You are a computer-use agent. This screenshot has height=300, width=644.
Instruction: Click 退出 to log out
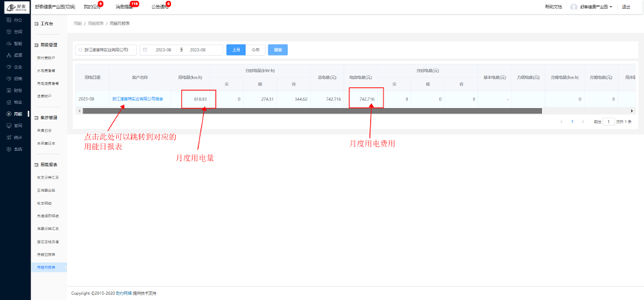[626, 7]
